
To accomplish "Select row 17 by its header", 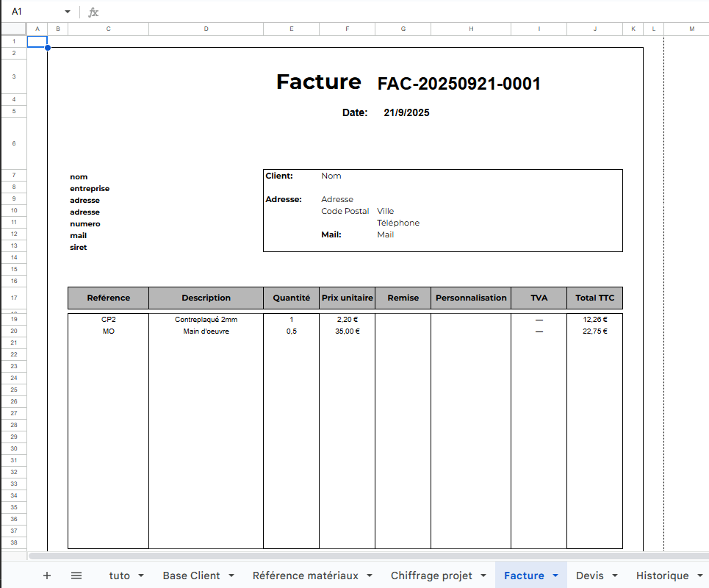I will pyautogui.click(x=12, y=298).
